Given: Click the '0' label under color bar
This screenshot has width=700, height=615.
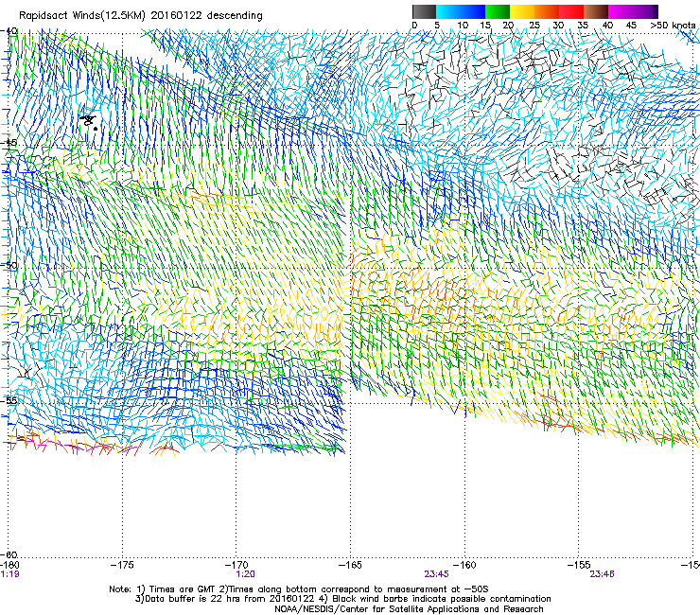Looking at the screenshot, I should tap(414, 26).
